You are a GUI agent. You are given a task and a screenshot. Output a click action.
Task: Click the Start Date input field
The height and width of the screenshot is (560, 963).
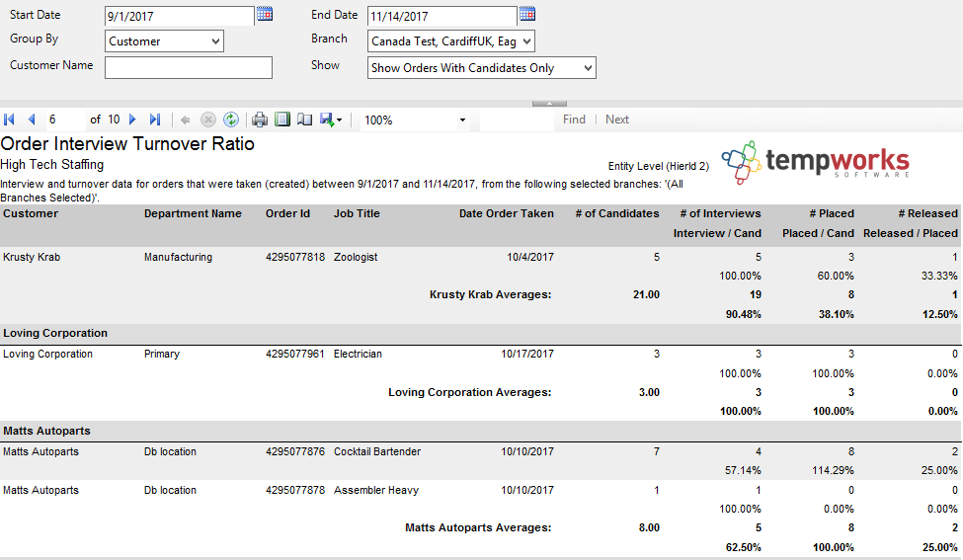(x=179, y=16)
